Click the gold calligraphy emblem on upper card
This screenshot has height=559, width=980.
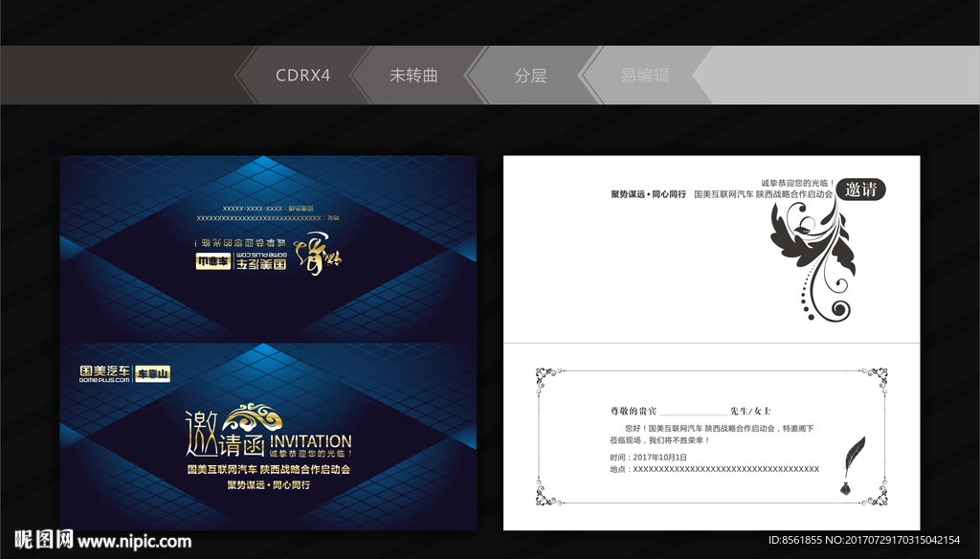click(x=318, y=253)
